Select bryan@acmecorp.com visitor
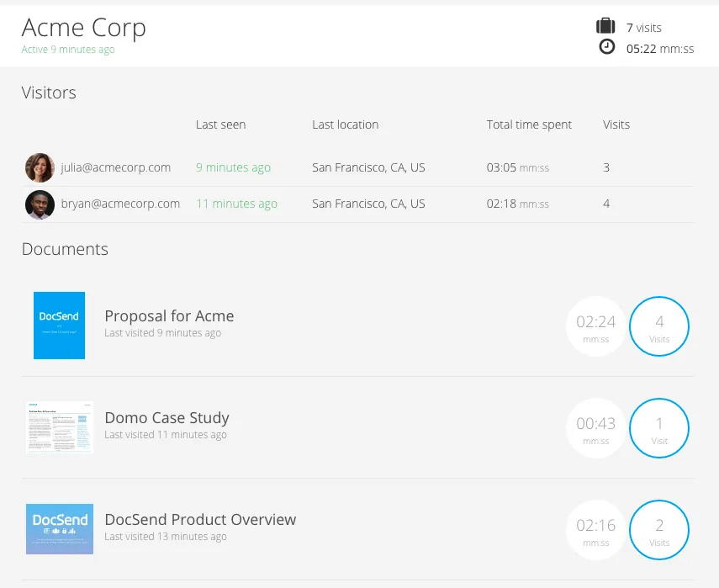Screen dimensions: 719x588 120,204
